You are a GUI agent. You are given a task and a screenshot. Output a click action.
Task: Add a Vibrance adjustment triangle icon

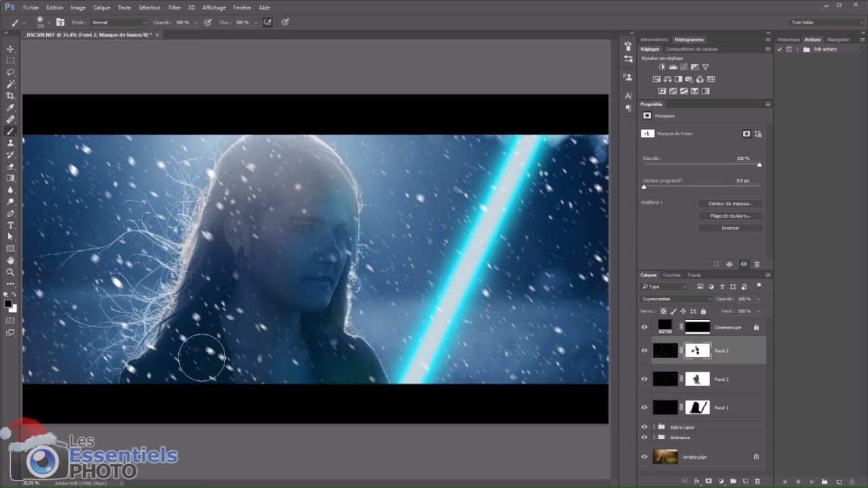(705, 67)
